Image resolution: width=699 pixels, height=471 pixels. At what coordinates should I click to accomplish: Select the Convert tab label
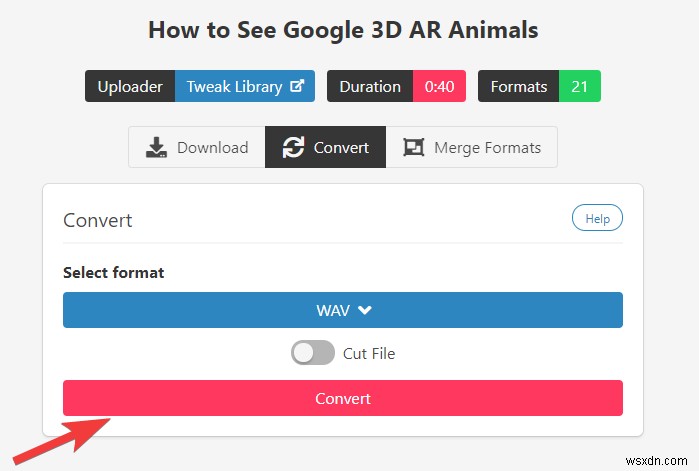pyautogui.click(x=341, y=148)
